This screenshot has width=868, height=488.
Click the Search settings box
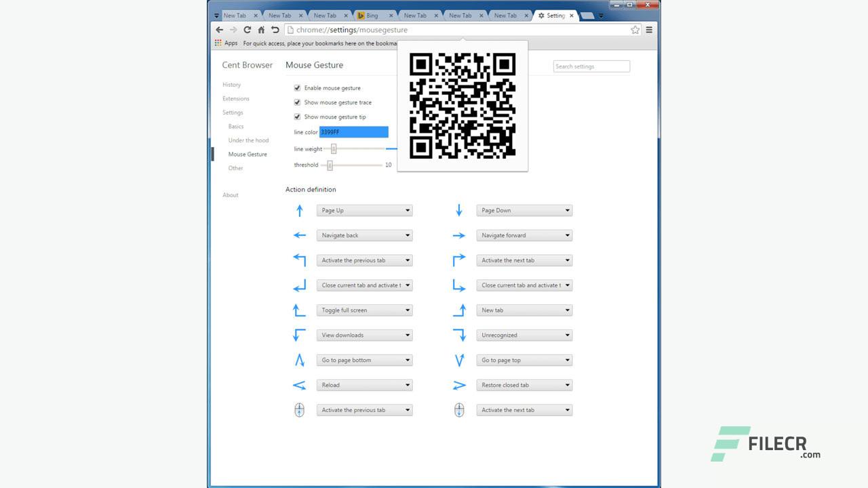[x=591, y=66]
